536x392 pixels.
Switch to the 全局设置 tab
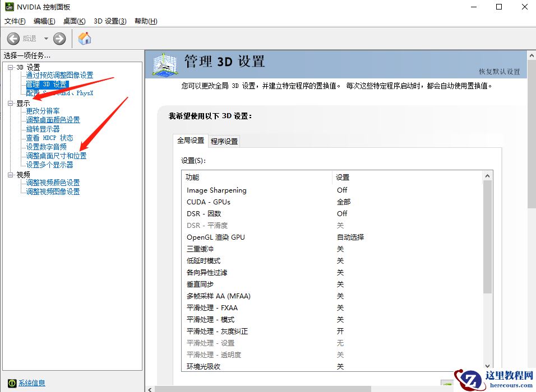(191, 141)
